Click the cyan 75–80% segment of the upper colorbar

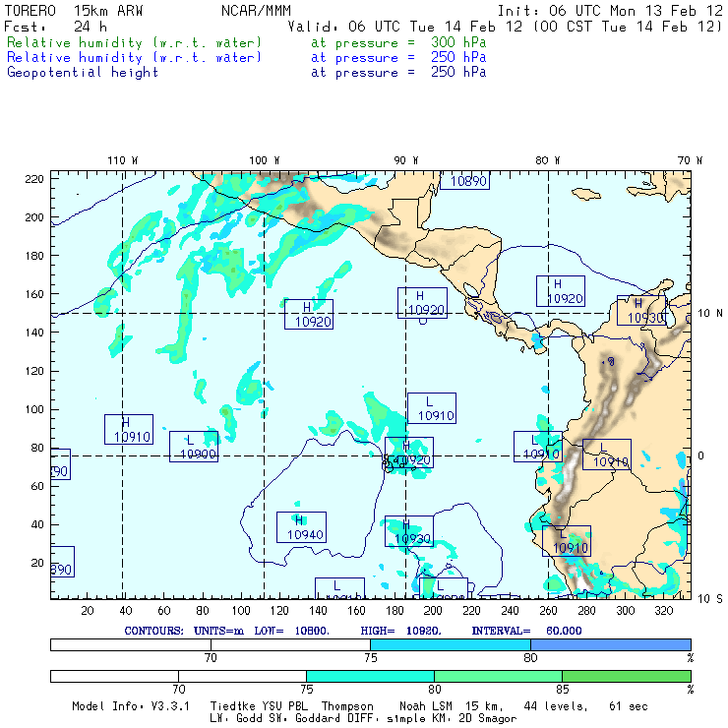(x=451, y=644)
